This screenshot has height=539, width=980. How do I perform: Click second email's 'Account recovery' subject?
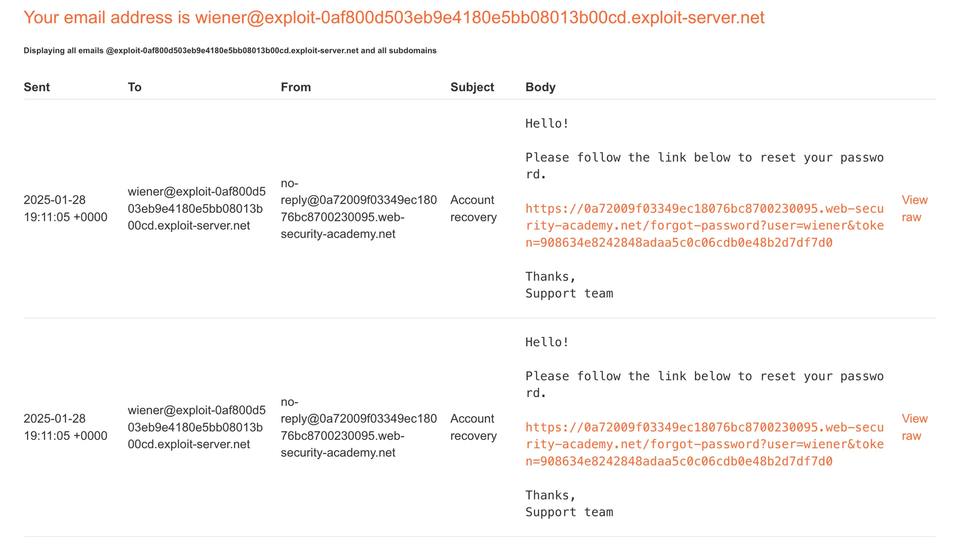point(473,427)
